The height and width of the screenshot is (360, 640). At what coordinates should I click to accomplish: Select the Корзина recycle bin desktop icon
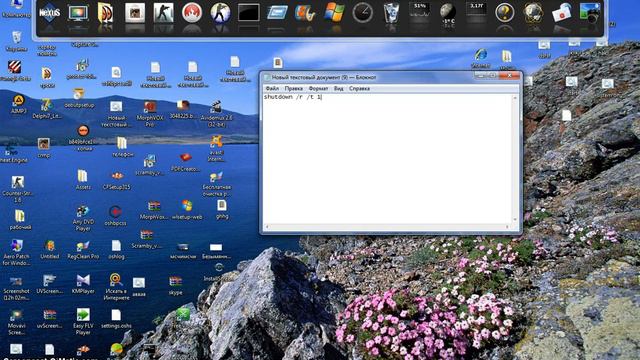point(16,41)
